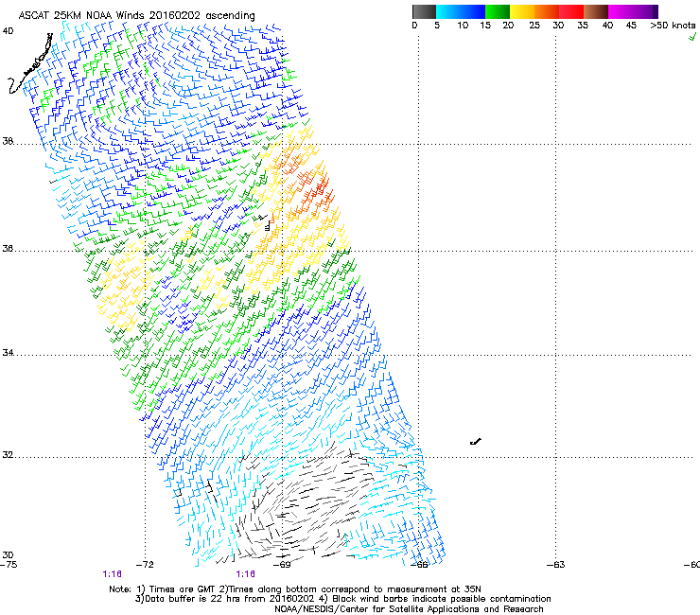The height and width of the screenshot is (615, 700).
Task: Click the black coastline outline at top left
Action: [x=31, y=64]
